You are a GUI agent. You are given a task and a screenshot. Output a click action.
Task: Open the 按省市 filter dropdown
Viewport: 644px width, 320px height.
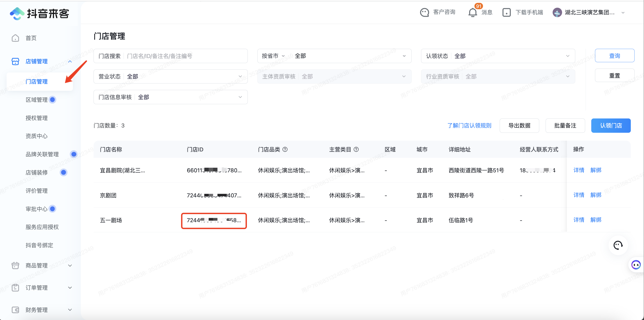[334, 56]
